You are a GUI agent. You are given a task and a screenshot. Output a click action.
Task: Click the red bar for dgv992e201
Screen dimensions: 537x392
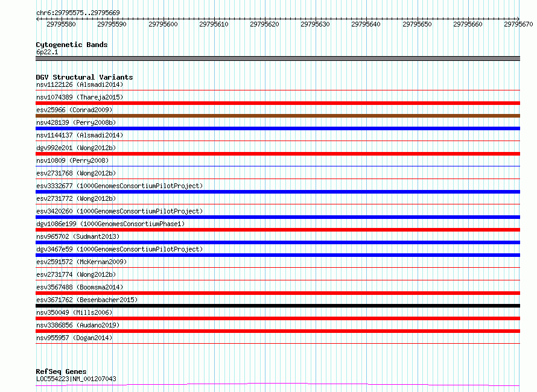click(278, 154)
